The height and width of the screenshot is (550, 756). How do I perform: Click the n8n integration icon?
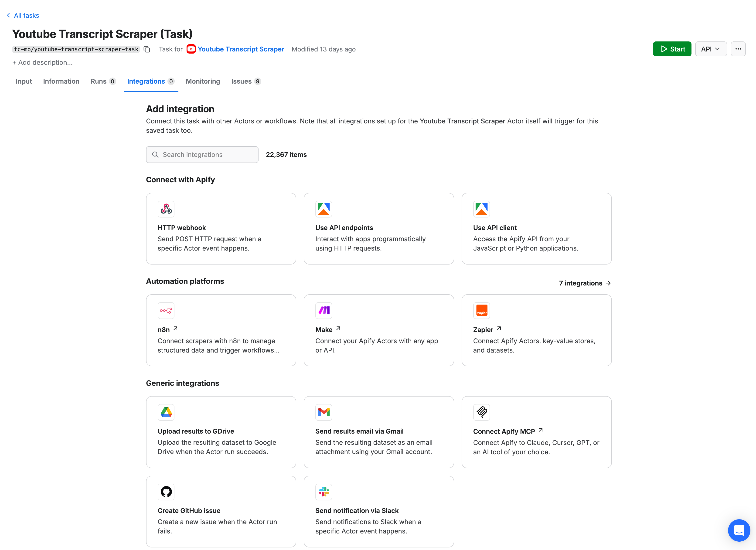coord(166,310)
